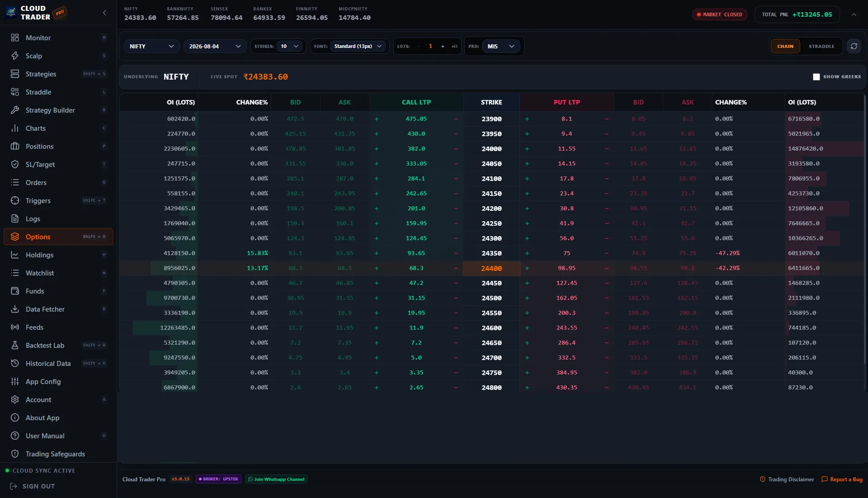The height and width of the screenshot is (498, 868).
Task: Open the Watchlist icon
Action: (15, 273)
